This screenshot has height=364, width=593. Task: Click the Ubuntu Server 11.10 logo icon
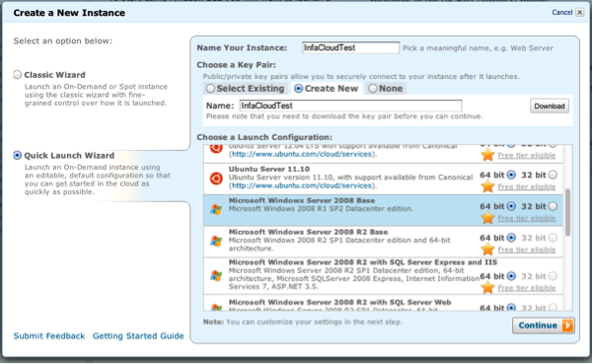tap(216, 178)
